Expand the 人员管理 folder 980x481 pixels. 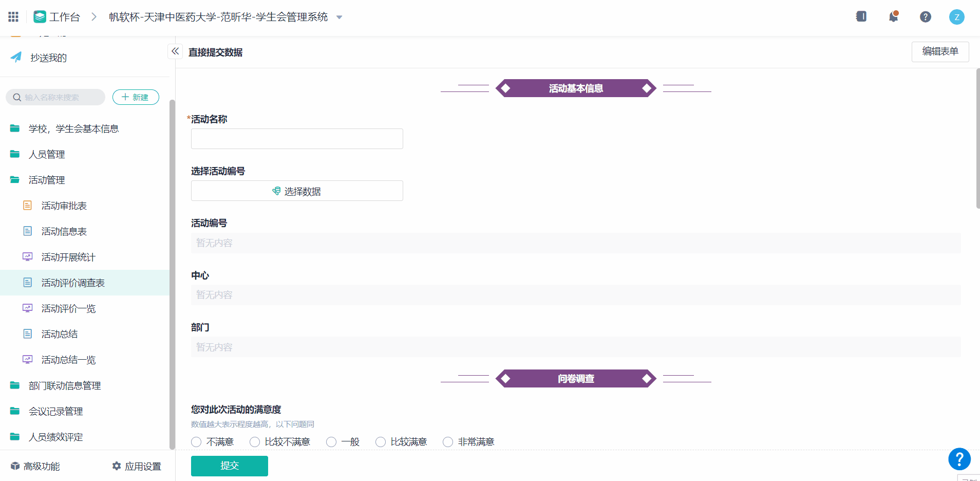[47, 154]
